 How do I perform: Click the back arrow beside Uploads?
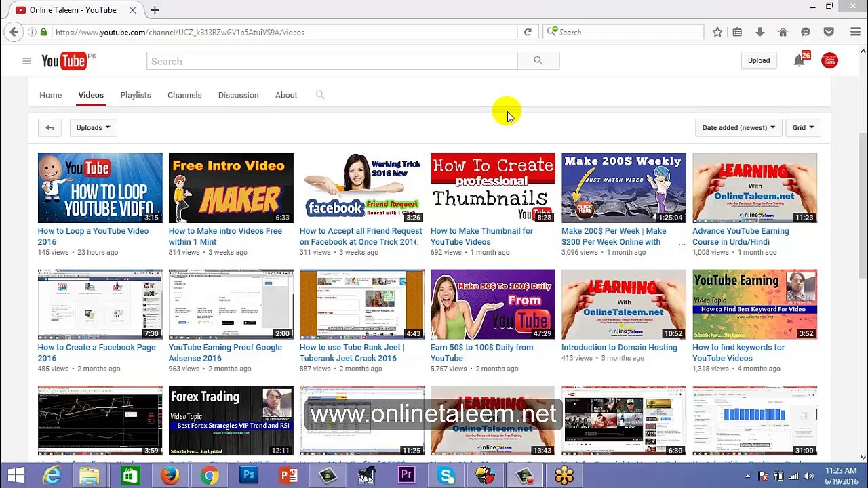coord(50,127)
